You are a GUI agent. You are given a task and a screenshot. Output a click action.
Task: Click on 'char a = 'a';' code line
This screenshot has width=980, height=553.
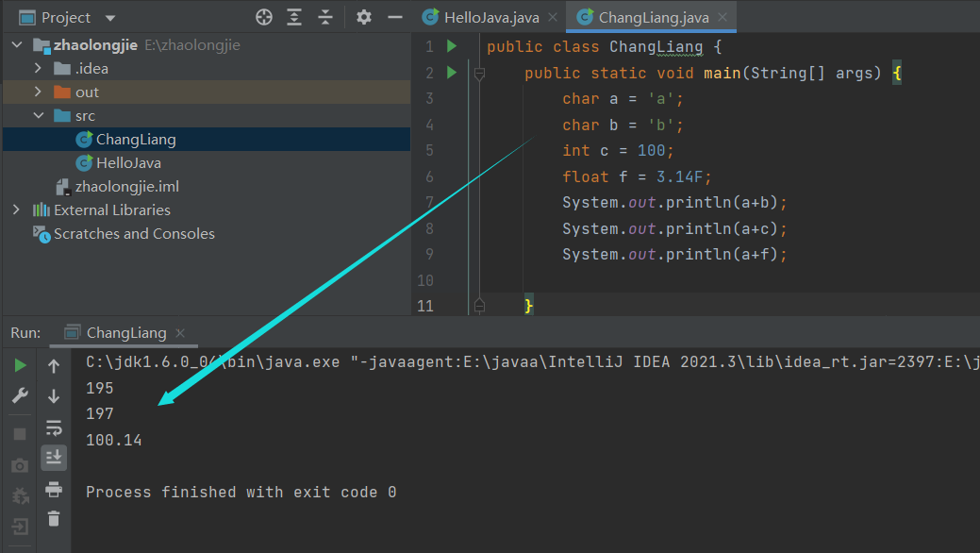point(623,99)
